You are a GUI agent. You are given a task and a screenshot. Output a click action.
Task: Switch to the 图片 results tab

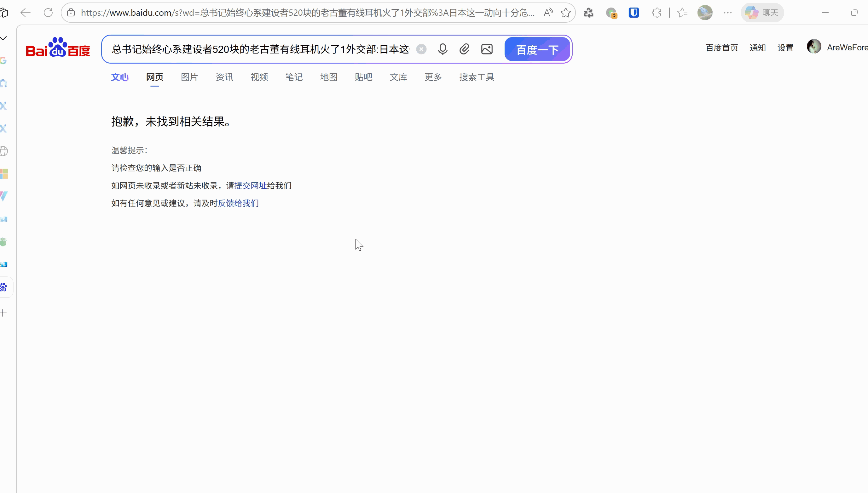(189, 77)
